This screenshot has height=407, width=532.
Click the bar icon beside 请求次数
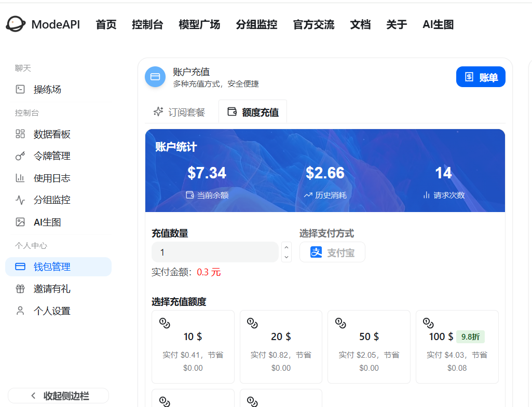[x=427, y=195]
